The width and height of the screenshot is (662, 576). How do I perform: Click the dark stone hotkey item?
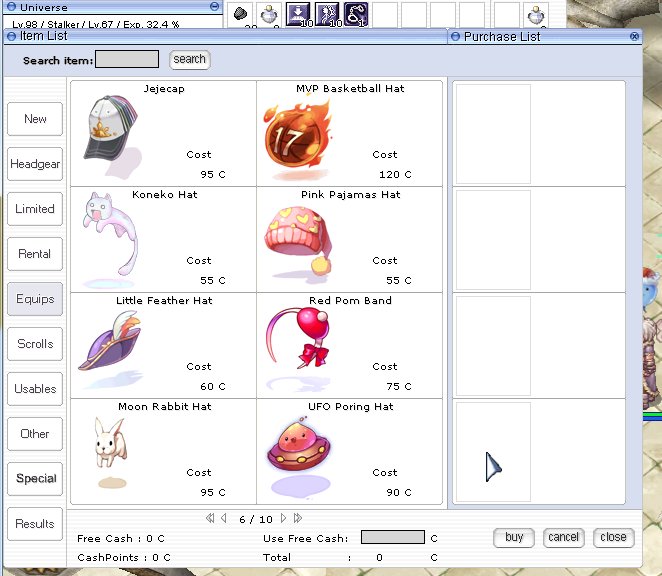click(x=240, y=14)
